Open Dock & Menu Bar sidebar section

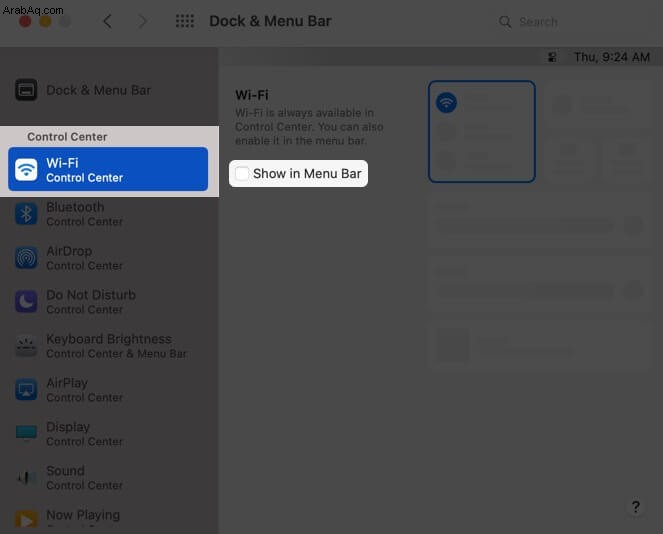(108, 90)
